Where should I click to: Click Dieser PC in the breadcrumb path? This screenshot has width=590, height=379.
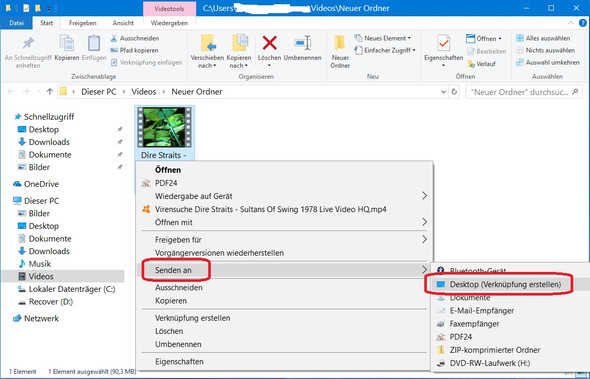(x=99, y=92)
